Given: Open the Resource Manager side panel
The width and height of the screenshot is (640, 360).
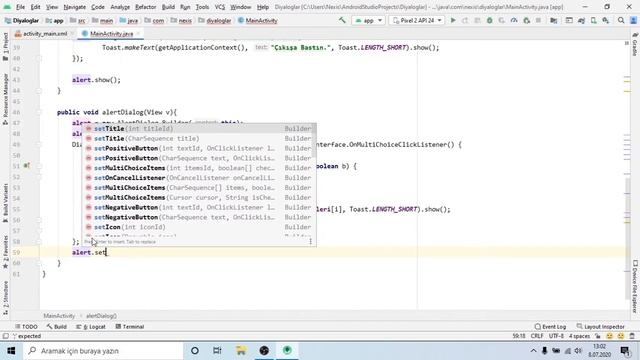Looking at the screenshot, I should [5, 99].
